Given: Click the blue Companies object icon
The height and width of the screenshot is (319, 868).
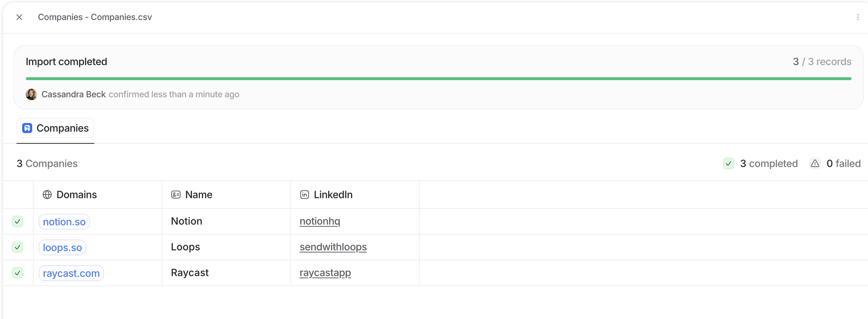Looking at the screenshot, I should (x=27, y=128).
